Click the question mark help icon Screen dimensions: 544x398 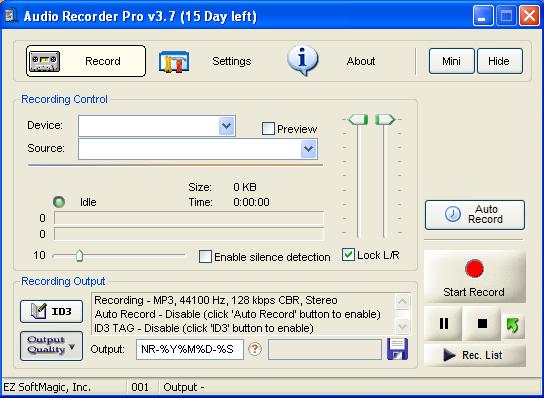coord(255,349)
